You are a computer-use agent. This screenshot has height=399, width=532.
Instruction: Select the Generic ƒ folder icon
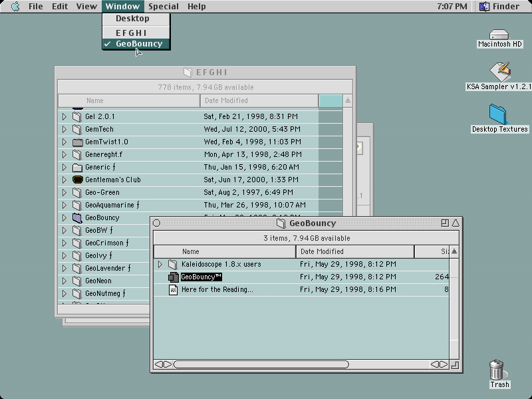pos(77,168)
